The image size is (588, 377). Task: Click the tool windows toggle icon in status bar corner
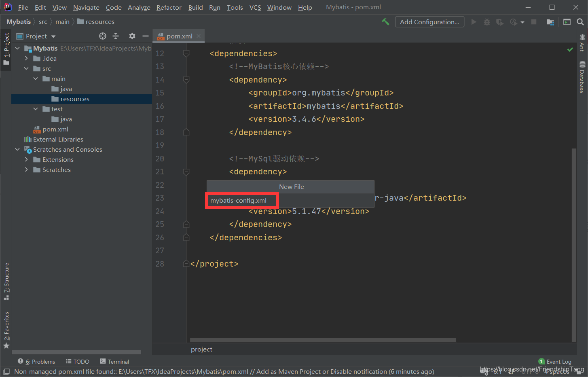(6, 371)
